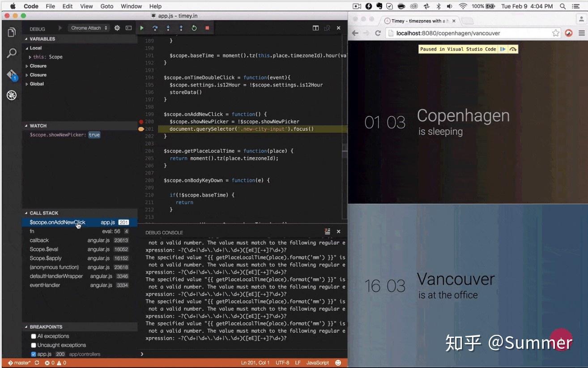Click the split editor icon
The image size is (588, 368).
point(315,28)
